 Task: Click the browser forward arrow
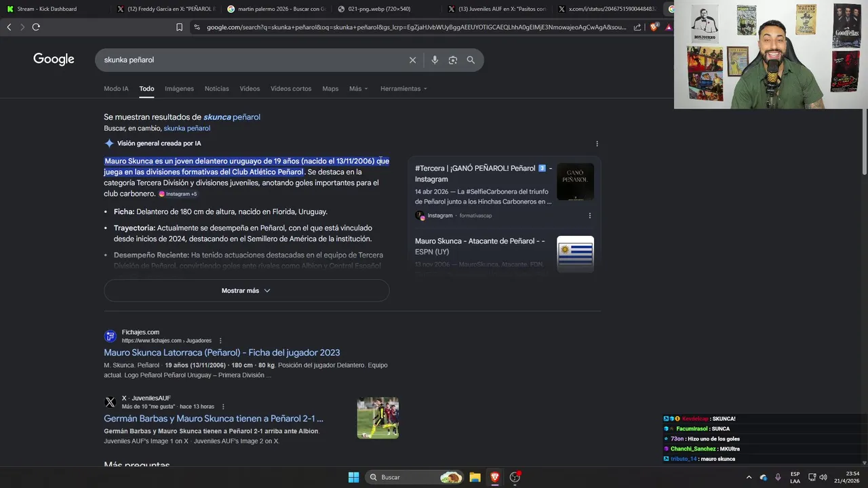[x=22, y=27]
